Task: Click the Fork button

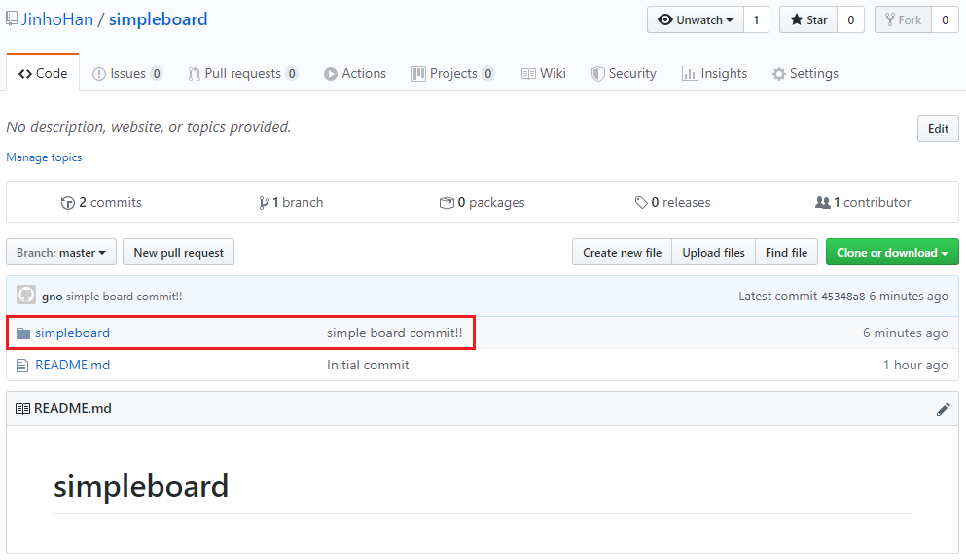Action: pos(903,19)
